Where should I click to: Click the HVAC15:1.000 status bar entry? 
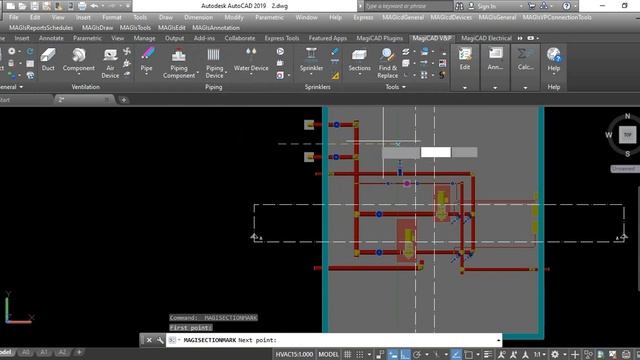coord(294,354)
